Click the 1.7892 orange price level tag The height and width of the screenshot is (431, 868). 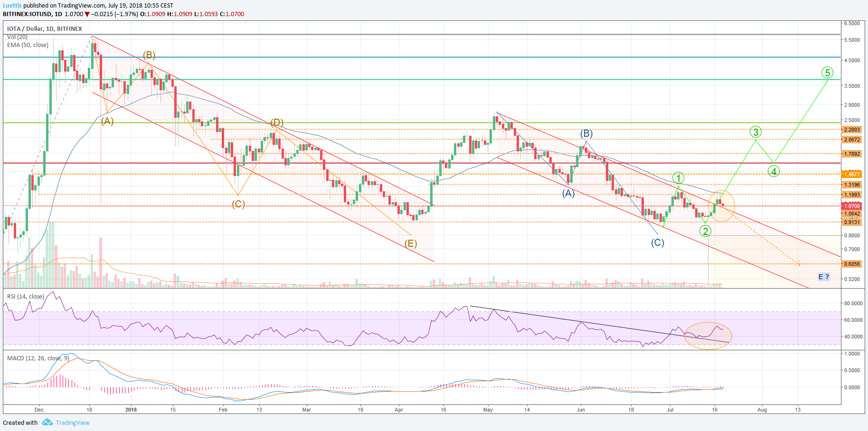pos(852,154)
